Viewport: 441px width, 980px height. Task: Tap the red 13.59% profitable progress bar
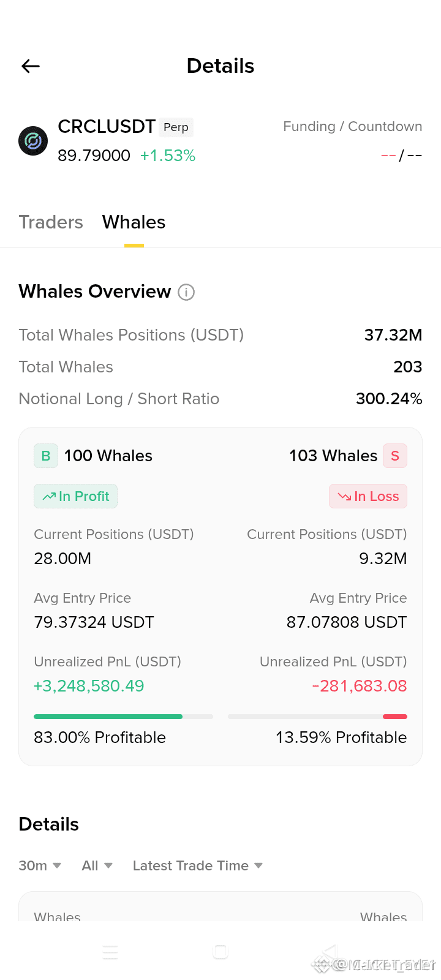[x=317, y=717]
